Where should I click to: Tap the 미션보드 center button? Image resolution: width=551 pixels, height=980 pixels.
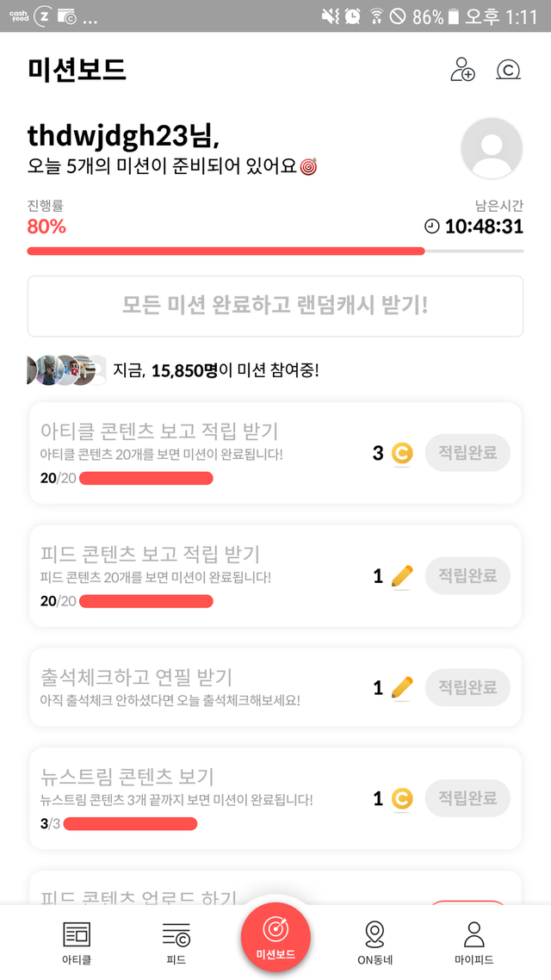pyautogui.click(x=275, y=937)
